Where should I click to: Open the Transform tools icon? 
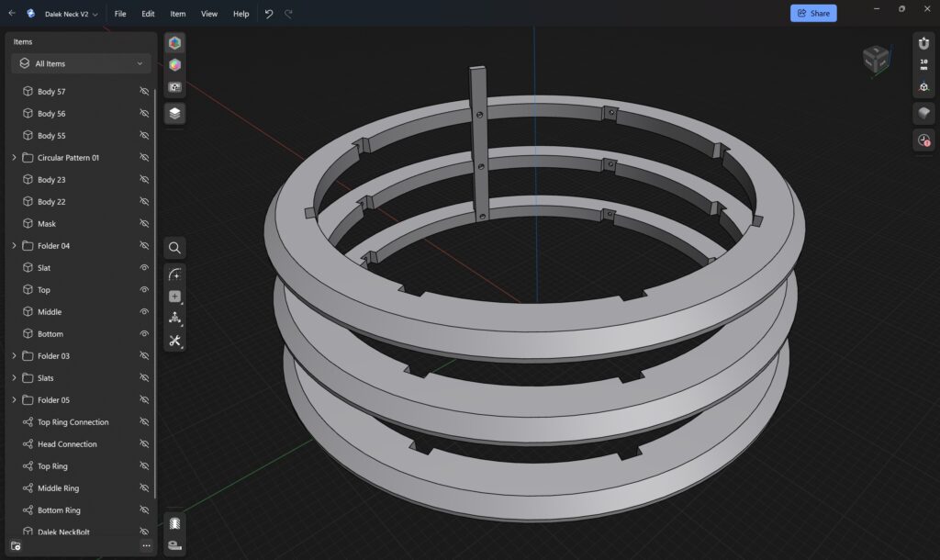pos(174,319)
